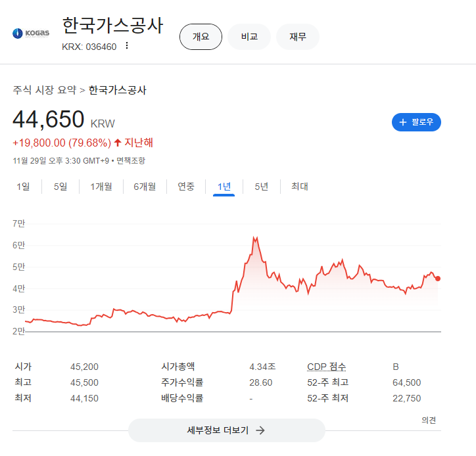Viewport: 476px width, 456px height.
Task: Select the 1일 chart range
Action: point(23,187)
